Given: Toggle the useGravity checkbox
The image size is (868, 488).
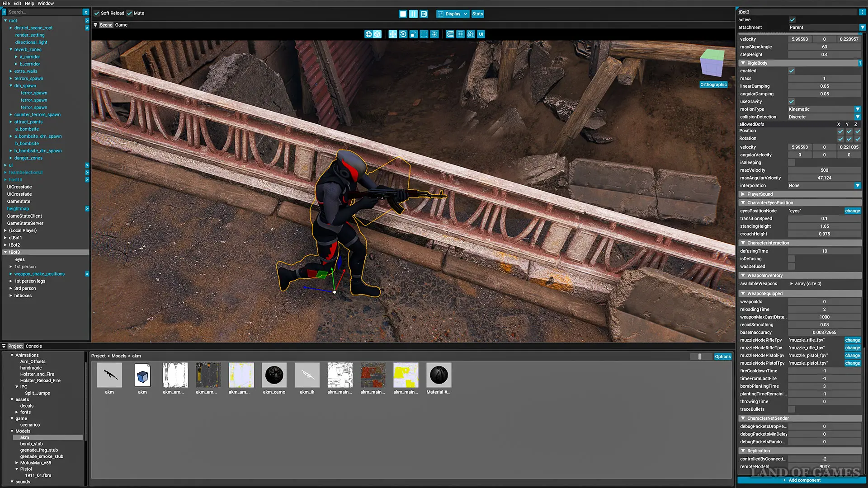Looking at the screenshot, I should point(792,102).
